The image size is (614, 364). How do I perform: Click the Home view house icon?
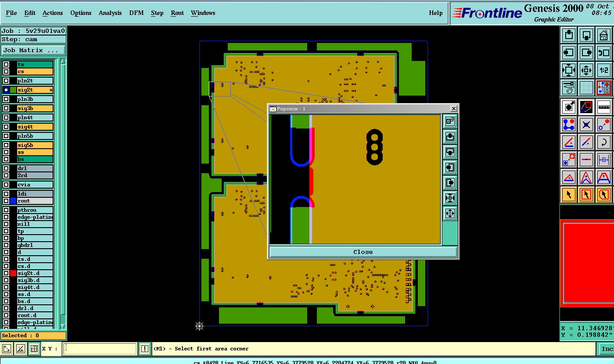(604, 35)
